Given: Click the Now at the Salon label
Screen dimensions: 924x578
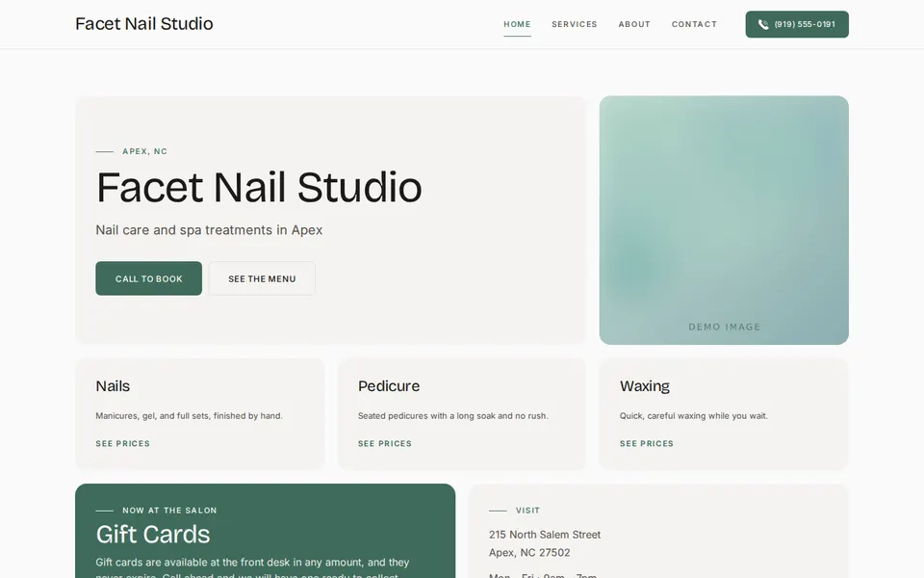Looking at the screenshot, I should coord(169,511).
